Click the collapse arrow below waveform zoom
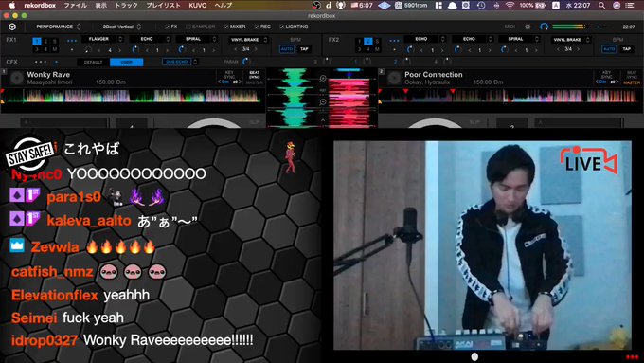This screenshot has height=363, width=644. click(323, 120)
